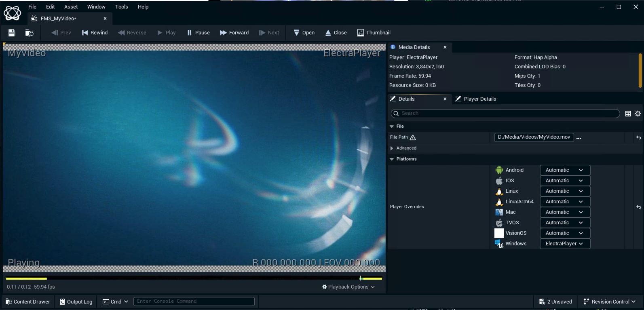The height and width of the screenshot is (310, 644).
Task: Click the Android platform icon
Action: (x=499, y=170)
